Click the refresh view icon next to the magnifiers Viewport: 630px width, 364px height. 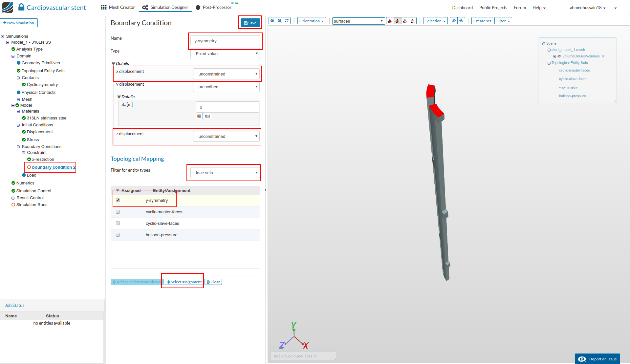click(x=287, y=21)
